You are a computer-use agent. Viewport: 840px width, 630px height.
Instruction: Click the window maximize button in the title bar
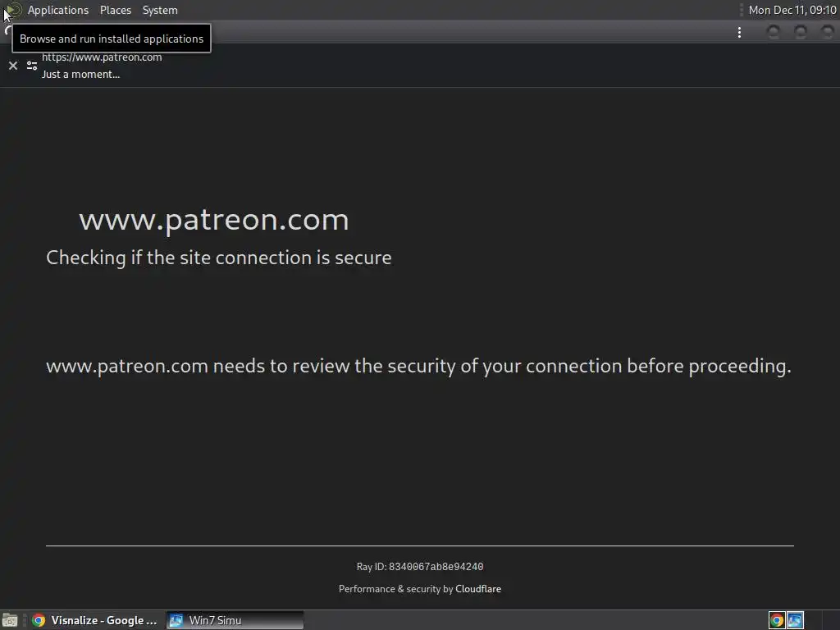pos(801,32)
